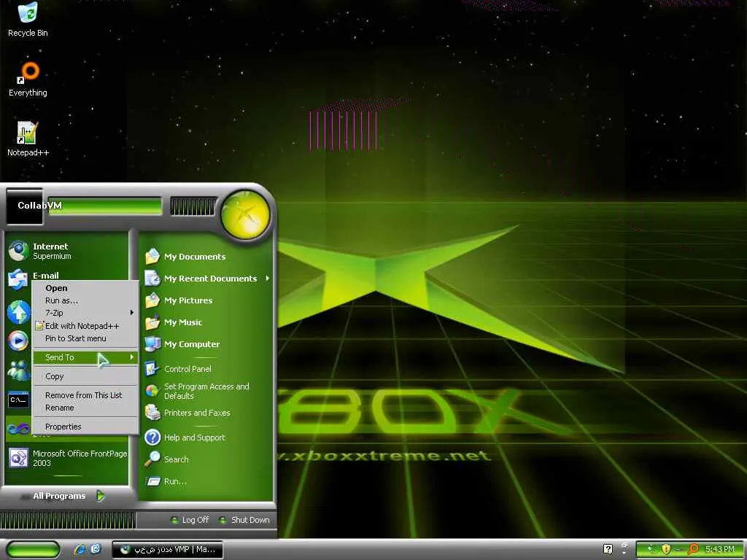The height and width of the screenshot is (560, 747).
Task: Open Set Program Access and Defaults
Action: point(206,391)
